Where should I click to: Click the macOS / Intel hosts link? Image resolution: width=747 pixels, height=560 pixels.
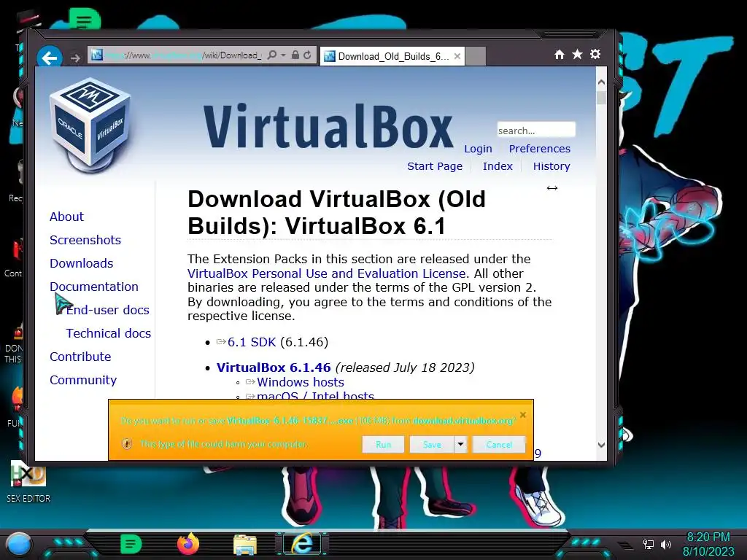pos(315,396)
